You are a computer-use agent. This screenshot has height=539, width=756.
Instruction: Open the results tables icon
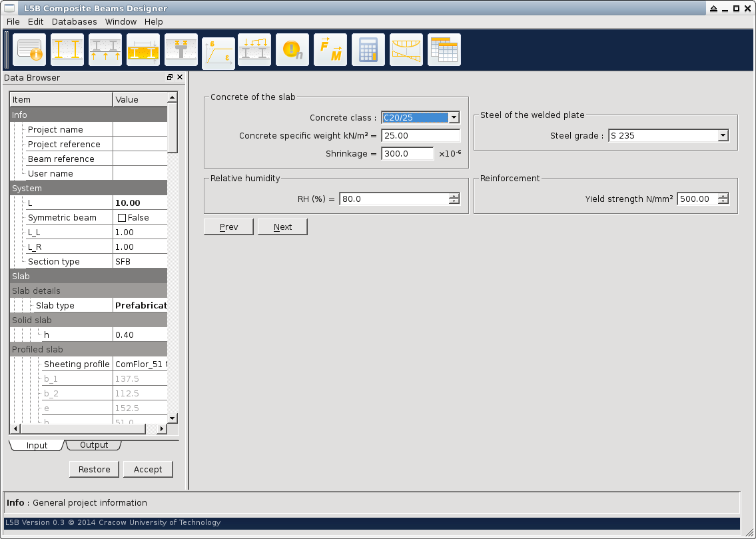pos(444,50)
